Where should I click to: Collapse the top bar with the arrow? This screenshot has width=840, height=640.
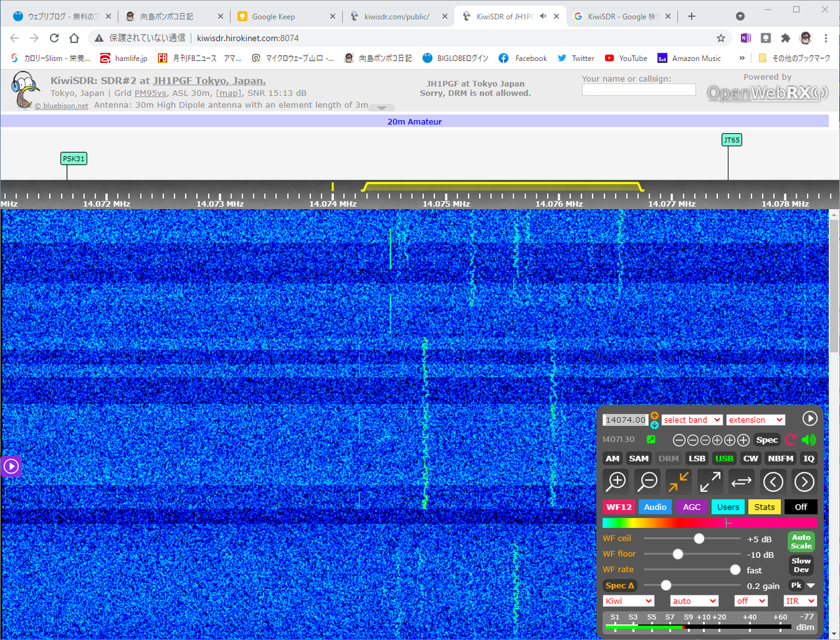382,108
